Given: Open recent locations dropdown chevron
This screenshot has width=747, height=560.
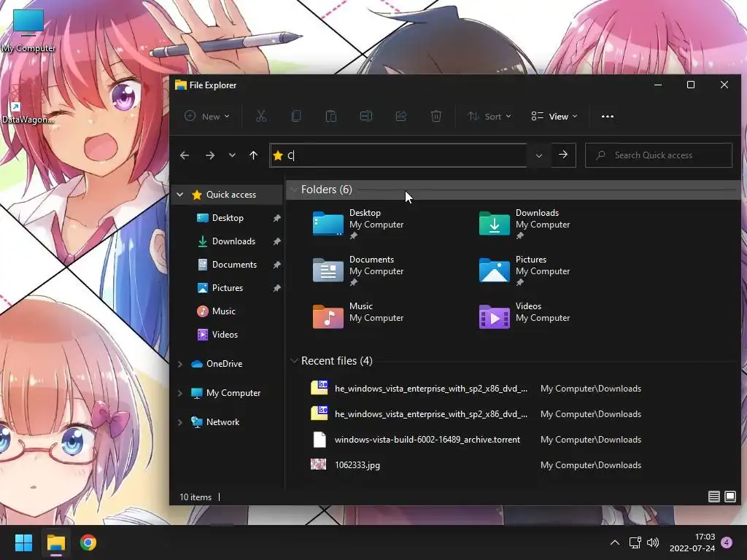Looking at the screenshot, I should [232, 155].
